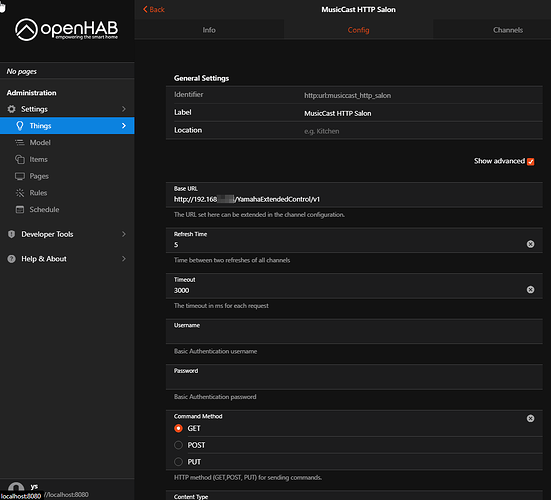Clear the Refresh Time field
Image resolution: width=551 pixels, height=500 pixels.
click(530, 244)
